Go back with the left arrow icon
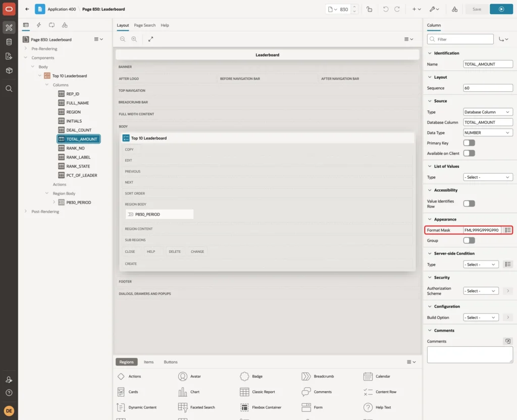Image resolution: width=517 pixels, height=420 pixels. click(27, 9)
